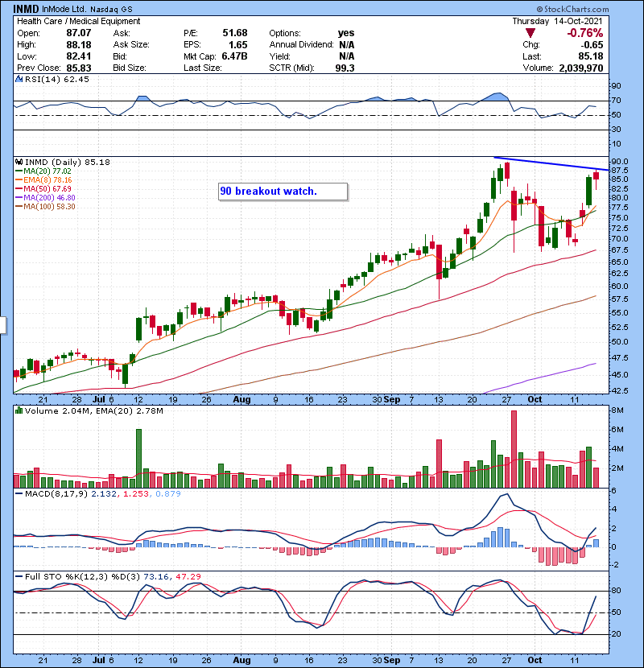644x668 pixels.
Task: Click the tallest red volume bar near Sep 27
Action: 514,449
